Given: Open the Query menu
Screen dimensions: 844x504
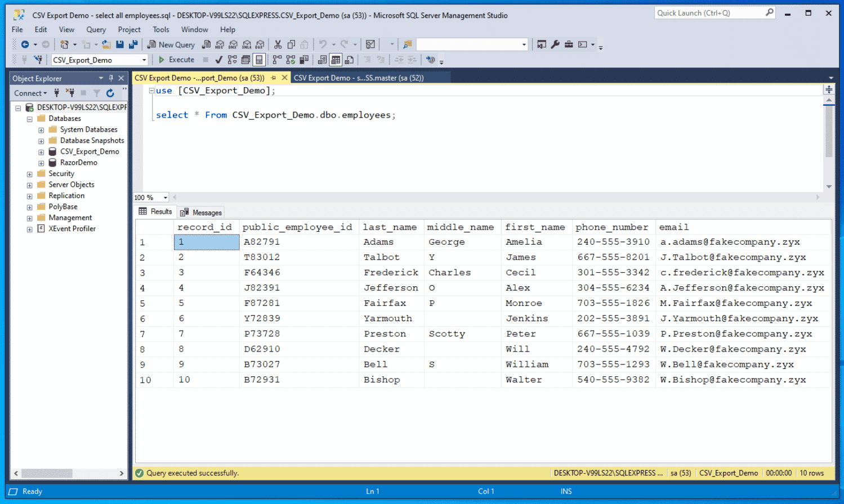Looking at the screenshot, I should [96, 29].
